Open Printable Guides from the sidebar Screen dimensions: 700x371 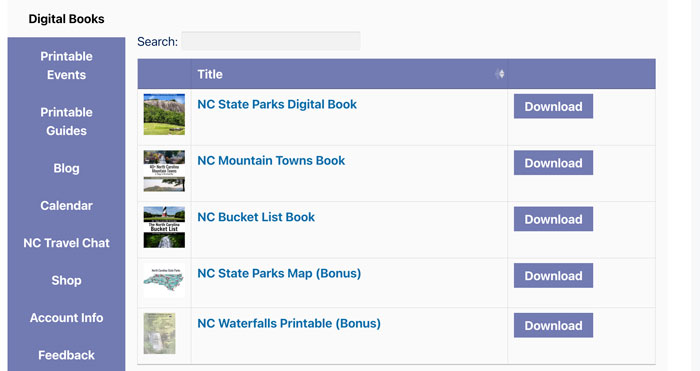(x=67, y=121)
